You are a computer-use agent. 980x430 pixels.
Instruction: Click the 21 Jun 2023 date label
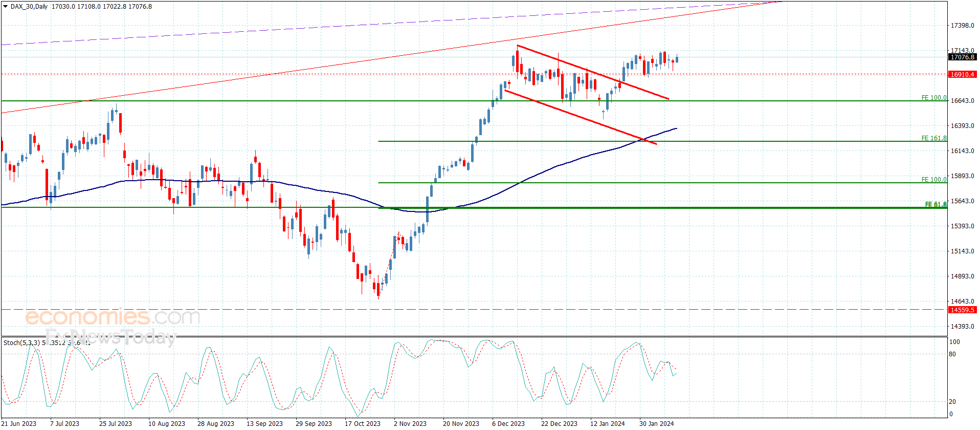click(x=19, y=423)
